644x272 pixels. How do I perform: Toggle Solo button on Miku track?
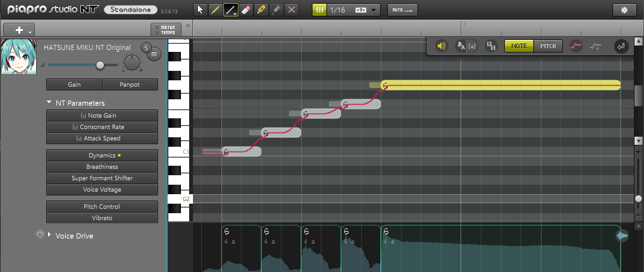point(146,48)
